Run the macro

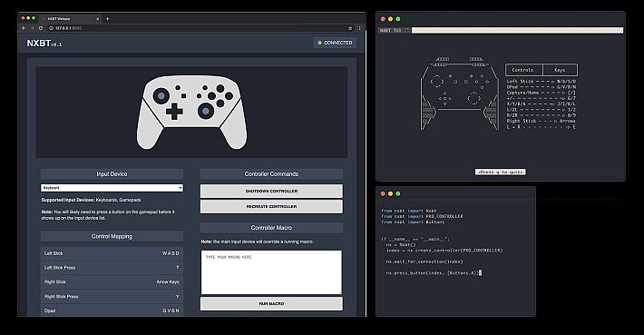pos(271,303)
